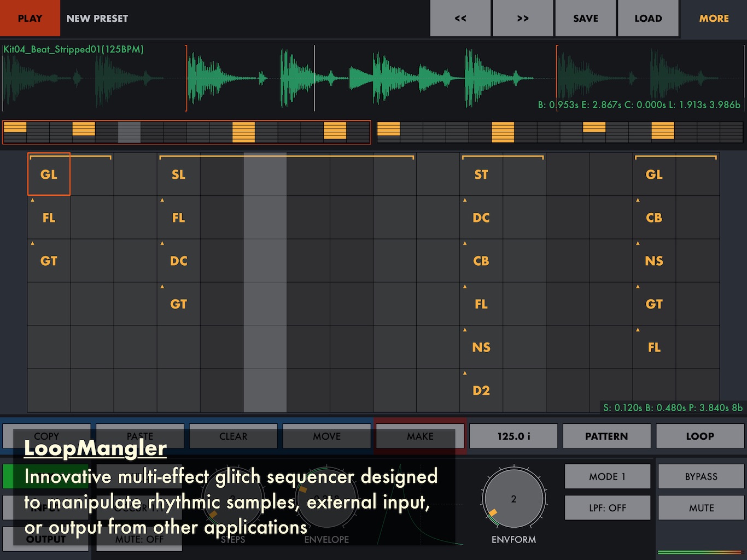Screen dimensions: 747x560
Task: Select the GT cell in the rightmost column
Action: tap(654, 304)
